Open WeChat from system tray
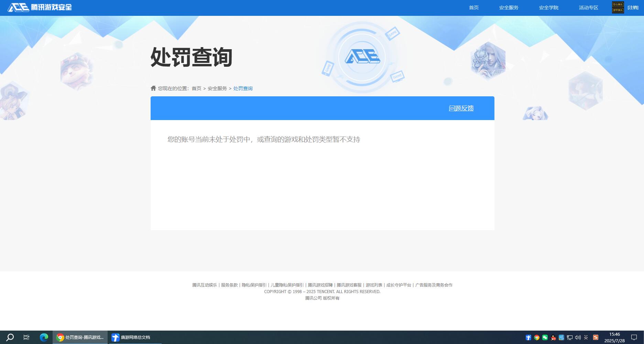The height and width of the screenshot is (344, 644). 545,337
